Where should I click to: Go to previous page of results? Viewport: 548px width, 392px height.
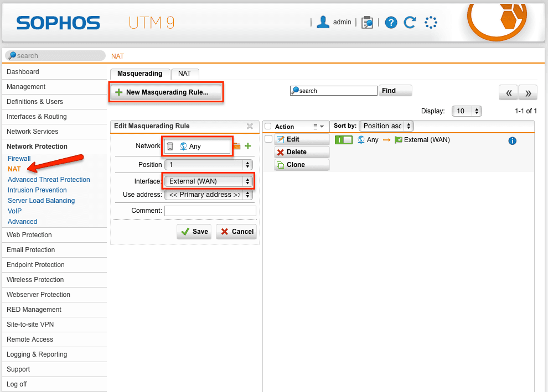tap(509, 93)
